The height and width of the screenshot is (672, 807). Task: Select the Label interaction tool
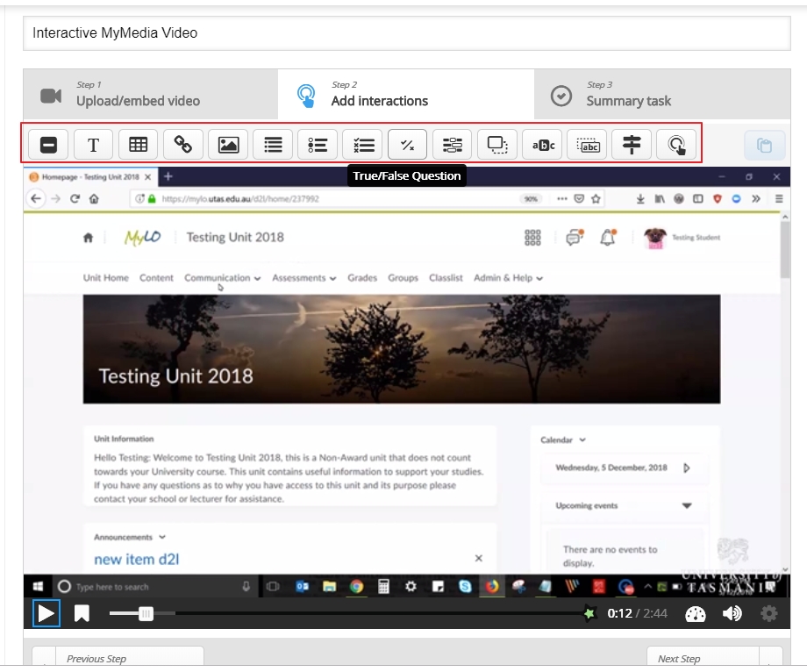tap(48, 145)
